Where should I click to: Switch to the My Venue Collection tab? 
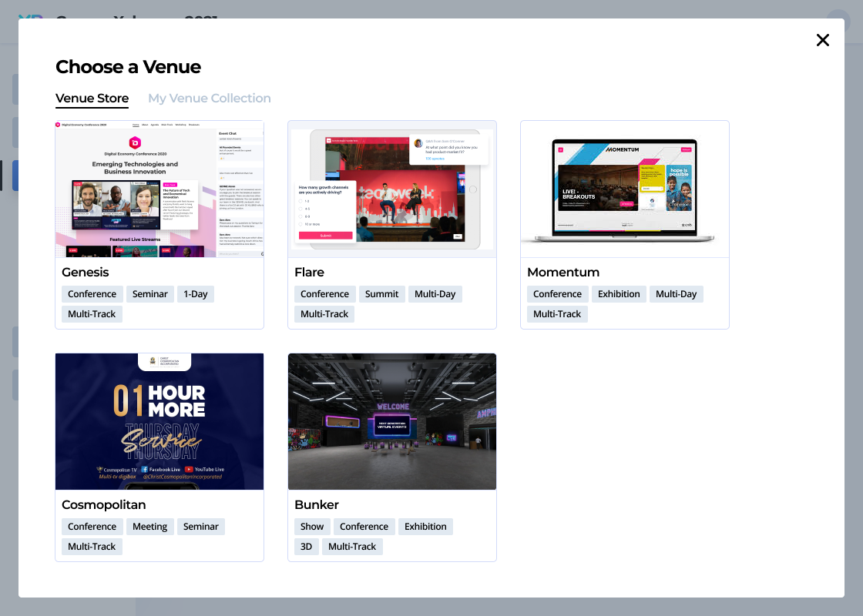209,98
